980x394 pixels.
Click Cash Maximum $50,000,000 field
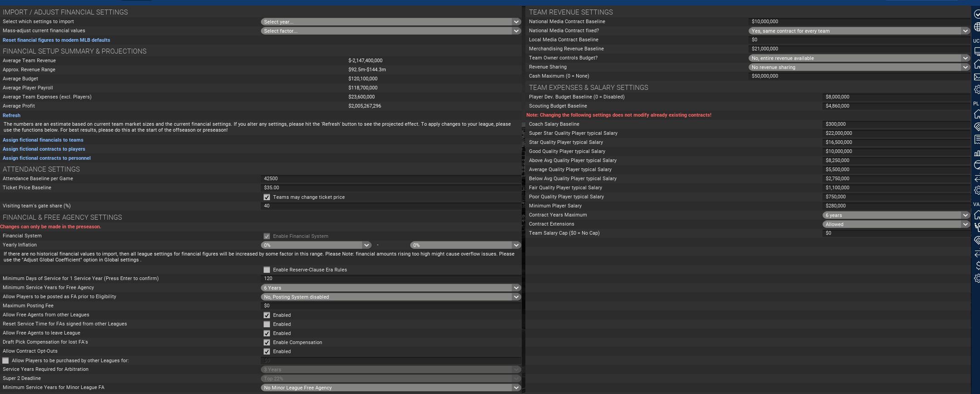pos(859,76)
